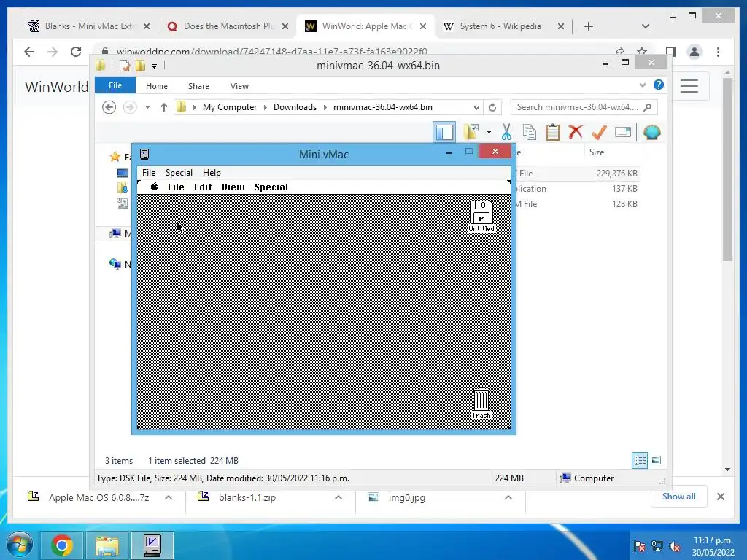The height and width of the screenshot is (560, 747).
Task: Click the folder options icon in Explorer toolbar
Action: click(472, 132)
